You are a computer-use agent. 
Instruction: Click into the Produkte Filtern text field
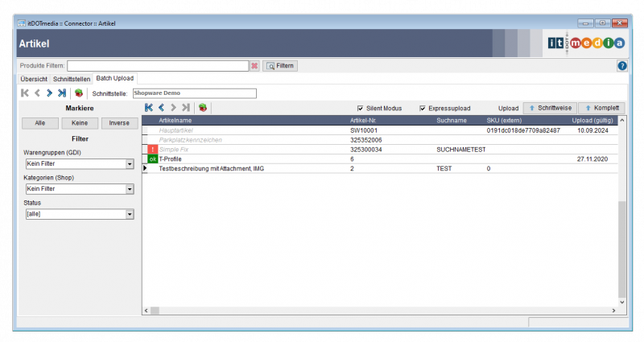tap(157, 65)
